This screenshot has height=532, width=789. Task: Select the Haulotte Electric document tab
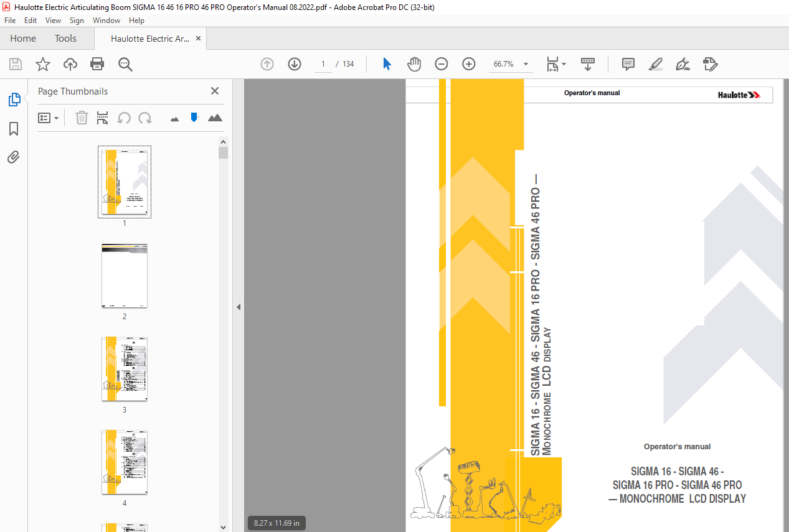tap(150, 39)
